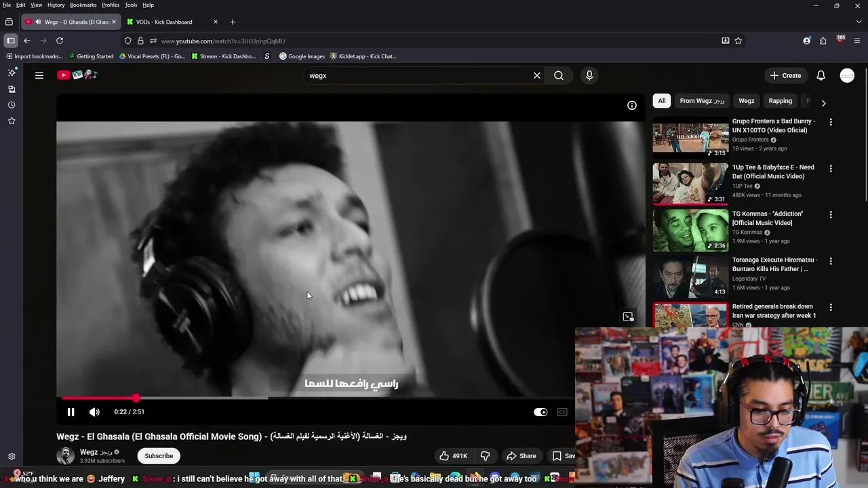868x488 pixels.
Task: Open the History menu
Action: (x=56, y=5)
